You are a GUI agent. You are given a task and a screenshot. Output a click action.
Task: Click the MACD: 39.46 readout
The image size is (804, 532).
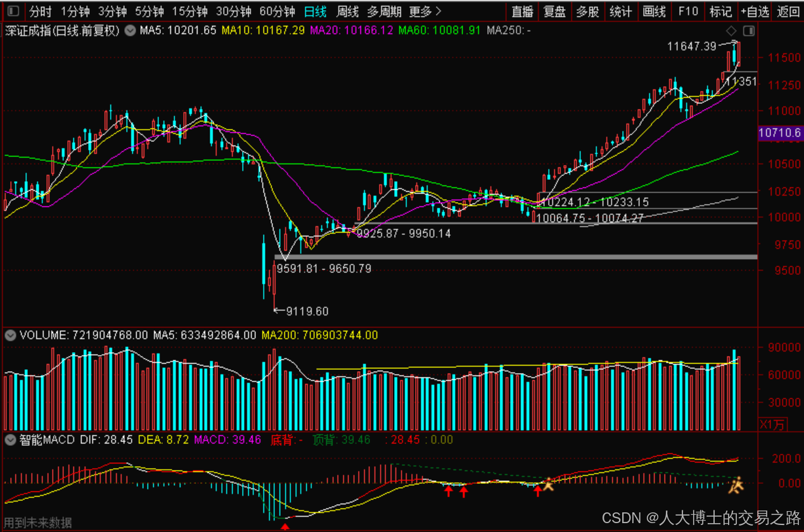click(227, 440)
